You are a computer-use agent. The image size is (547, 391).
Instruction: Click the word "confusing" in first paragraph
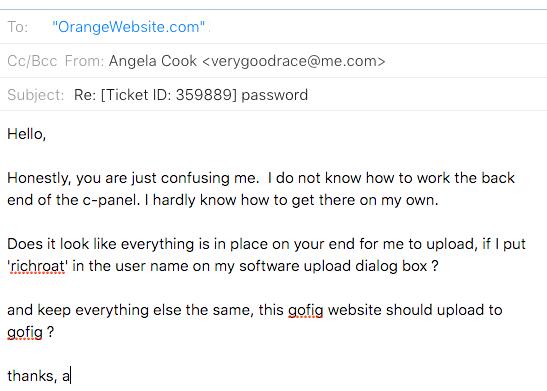(x=195, y=178)
